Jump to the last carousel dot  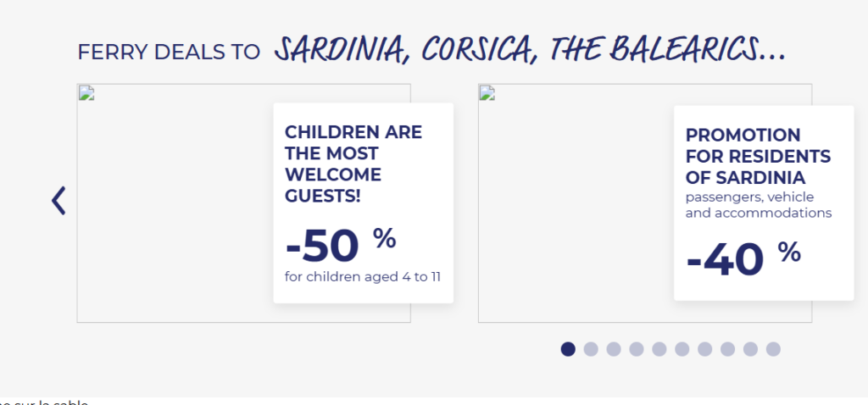[773, 349]
